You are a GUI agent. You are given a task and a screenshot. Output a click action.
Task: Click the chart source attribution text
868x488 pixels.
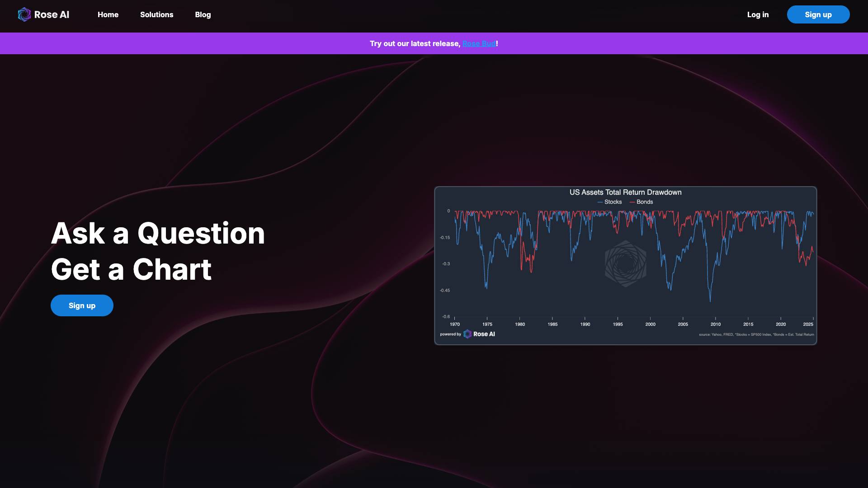click(756, 335)
